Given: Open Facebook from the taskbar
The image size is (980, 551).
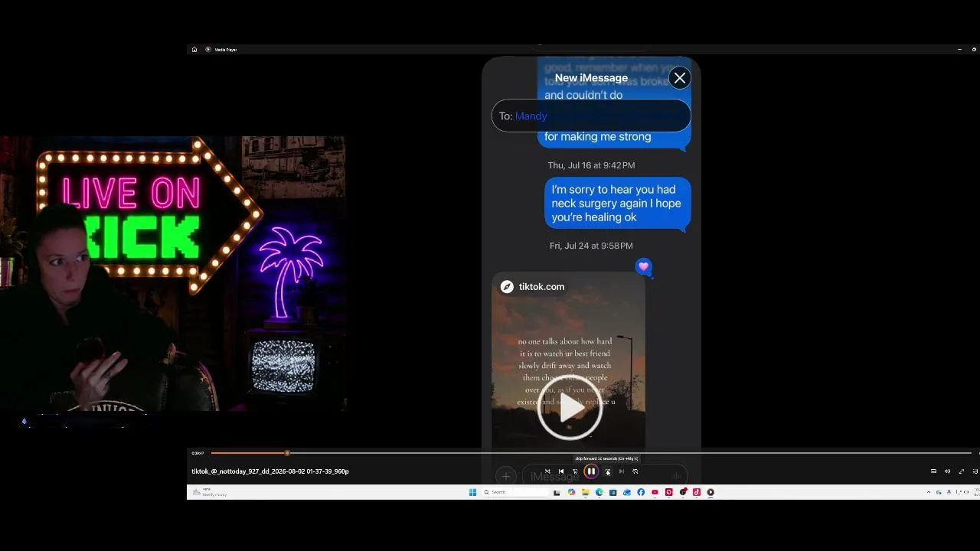Looking at the screenshot, I should 641,492.
